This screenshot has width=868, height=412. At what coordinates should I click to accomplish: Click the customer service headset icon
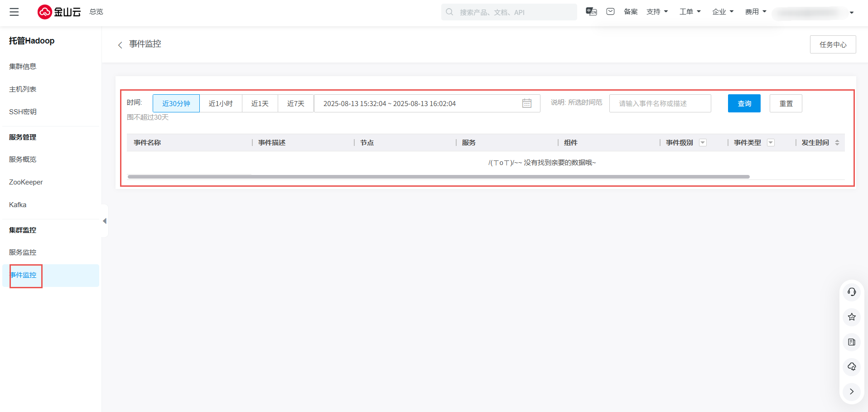[x=851, y=292]
